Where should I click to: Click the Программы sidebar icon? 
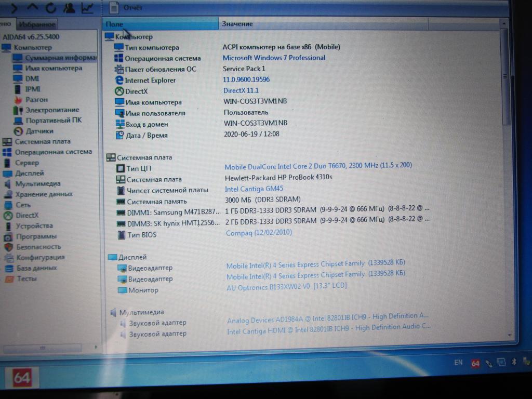[x=9, y=237]
